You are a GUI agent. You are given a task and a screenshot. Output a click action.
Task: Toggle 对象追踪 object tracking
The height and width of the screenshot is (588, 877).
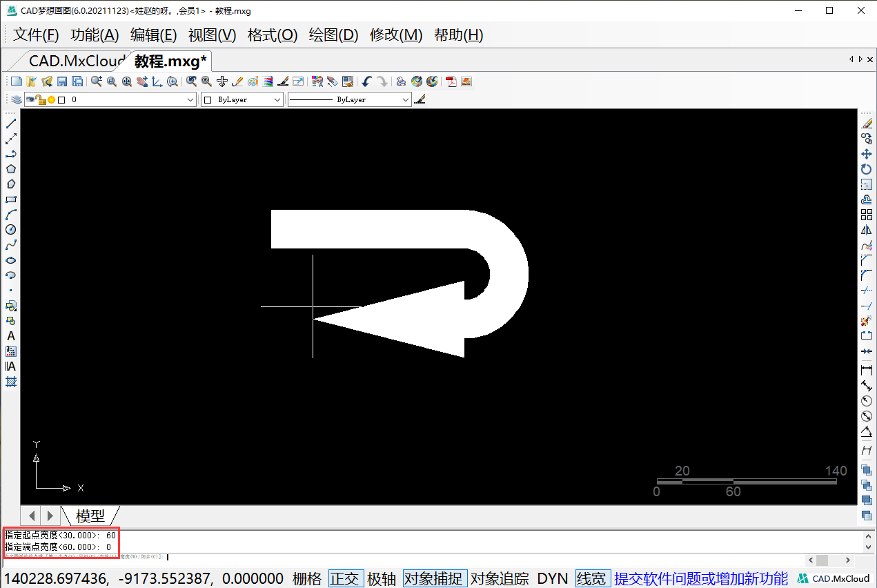click(x=500, y=578)
